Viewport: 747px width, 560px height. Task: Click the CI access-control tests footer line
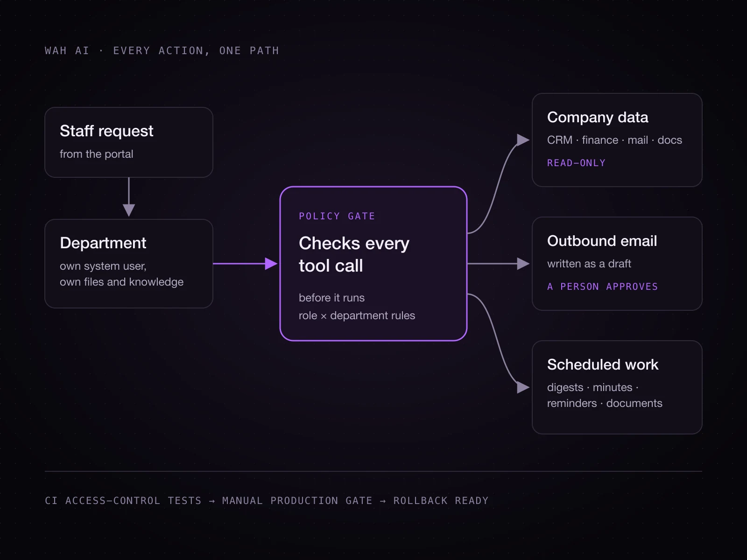267,501
